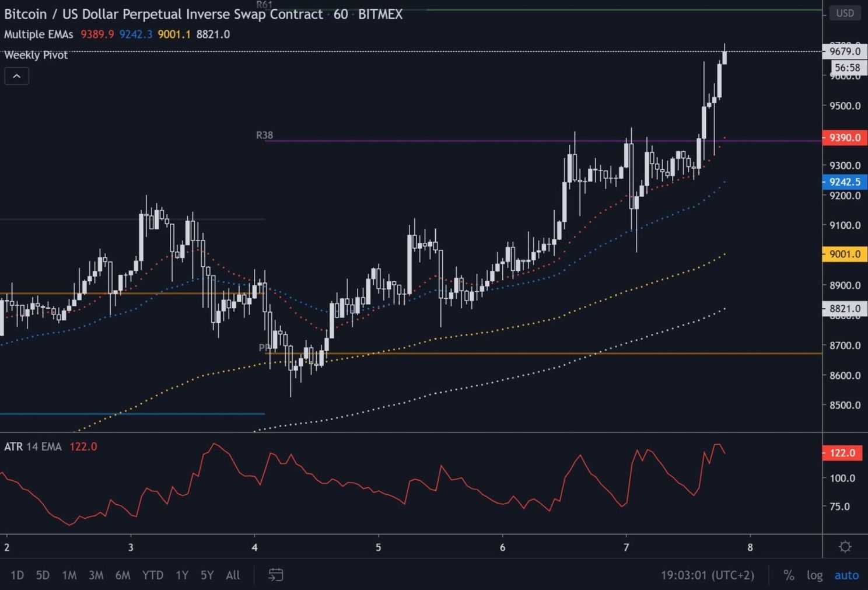Open the 19:03:01 (UTC+2) timezone menu
The height and width of the screenshot is (590, 868).
707,575
